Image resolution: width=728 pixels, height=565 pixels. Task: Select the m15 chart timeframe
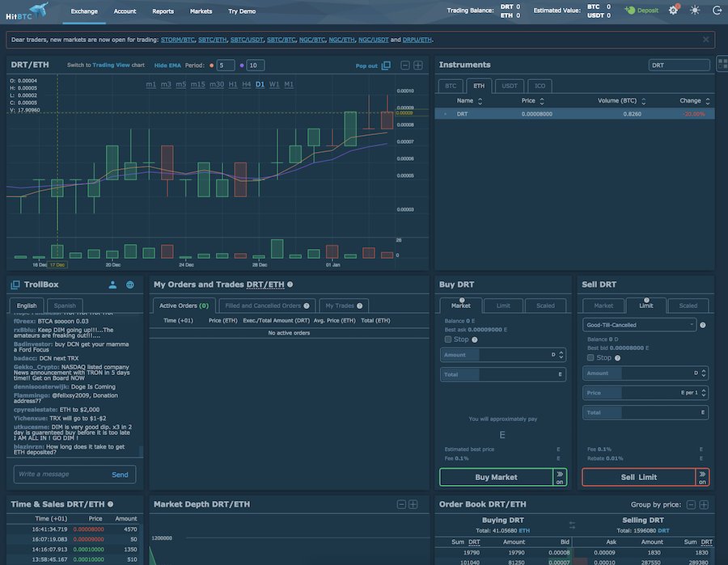point(198,84)
